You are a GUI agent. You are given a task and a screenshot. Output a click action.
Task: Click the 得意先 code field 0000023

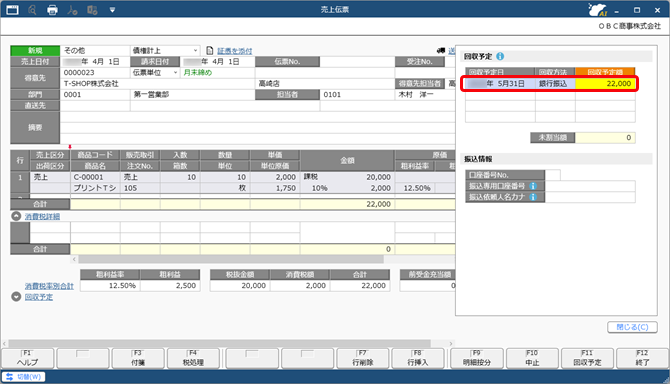(95, 73)
